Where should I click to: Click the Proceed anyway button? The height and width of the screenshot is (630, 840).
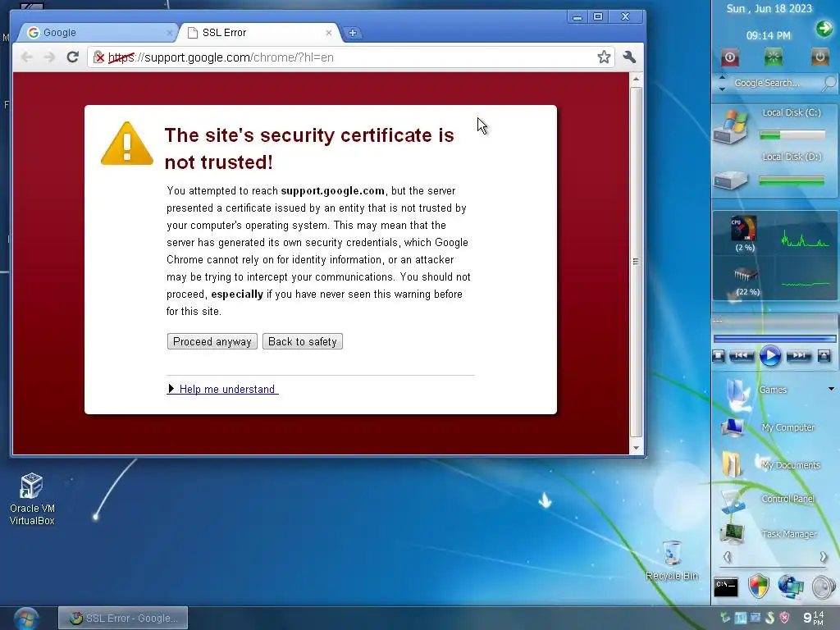[212, 341]
